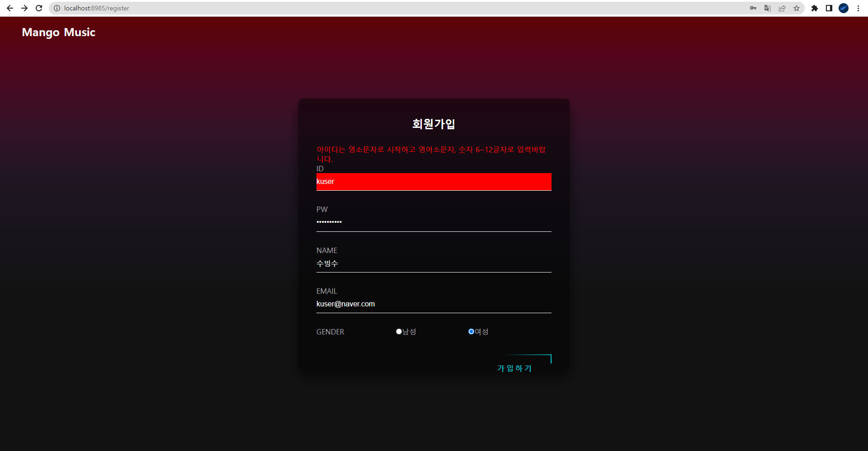Click the saved passwords key icon
Viewport: 868px width, 451px height.
tap(753, 8)
